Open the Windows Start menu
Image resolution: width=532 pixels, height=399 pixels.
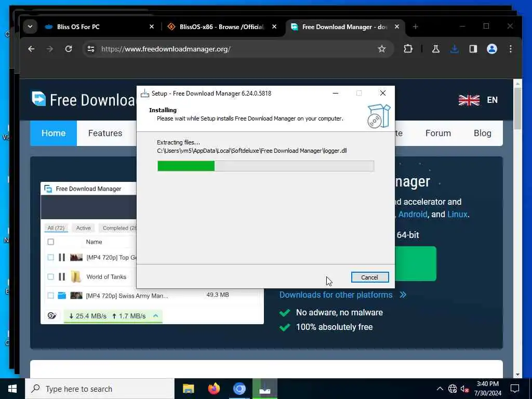12,389
